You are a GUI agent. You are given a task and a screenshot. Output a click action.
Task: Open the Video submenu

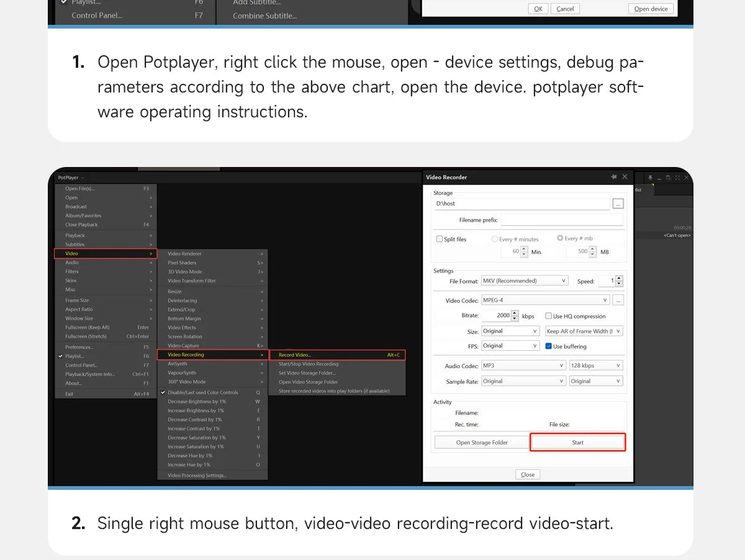click(106, 253)
